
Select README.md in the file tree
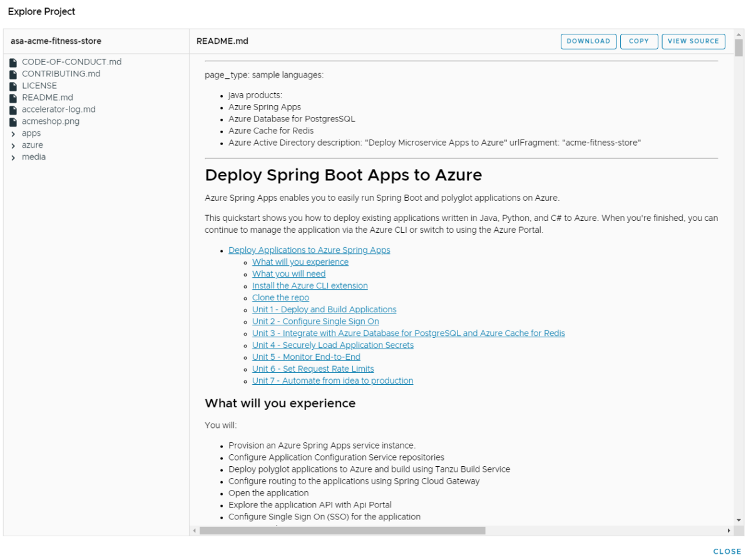[x=48, y=98]
